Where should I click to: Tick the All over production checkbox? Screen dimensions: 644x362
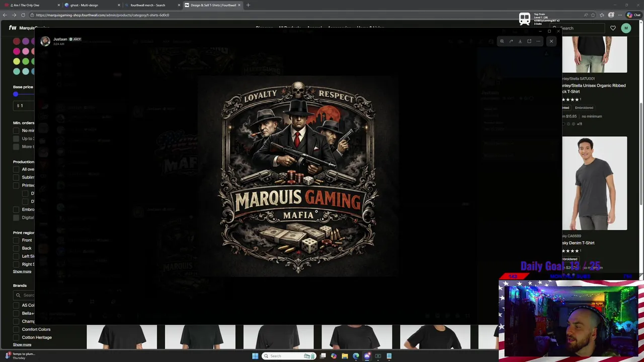coord(16,169)
